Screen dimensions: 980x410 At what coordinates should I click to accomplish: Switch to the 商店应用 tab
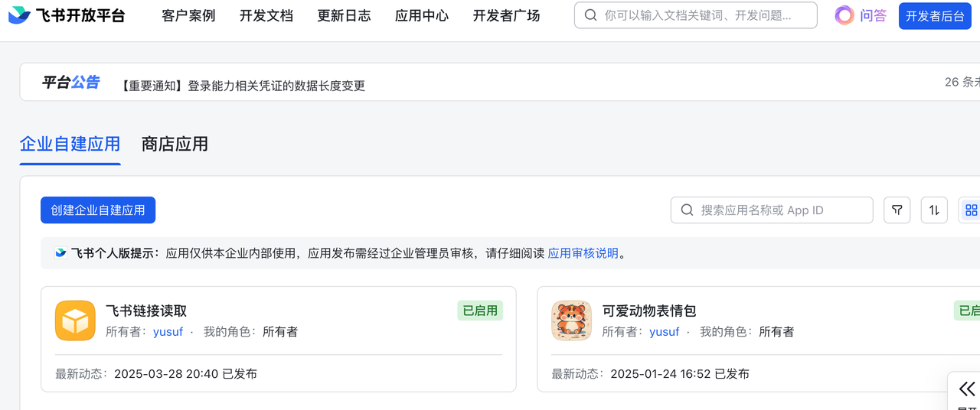(175, 144)
